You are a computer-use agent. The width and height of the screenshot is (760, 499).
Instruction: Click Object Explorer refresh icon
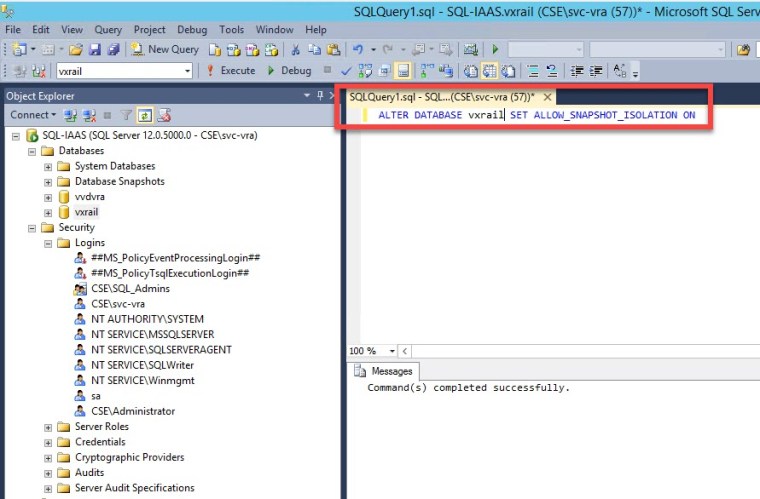(x=145, y=115)
